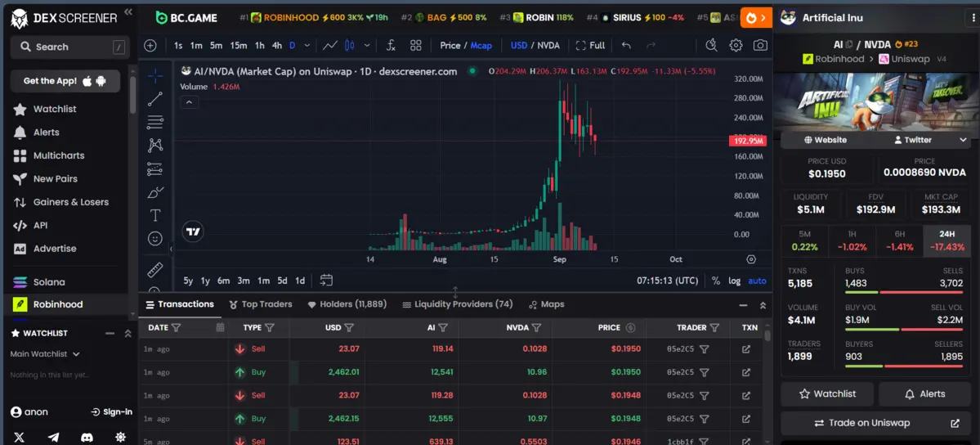Image resolution: width=980 pixels, height=445 pixels.
Task: Open the Alerts button in right panel
Action: (x=925, y=393)
